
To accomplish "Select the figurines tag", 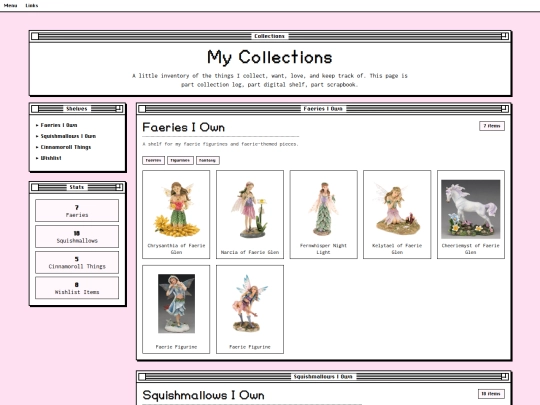I will [x=180, y=160].
